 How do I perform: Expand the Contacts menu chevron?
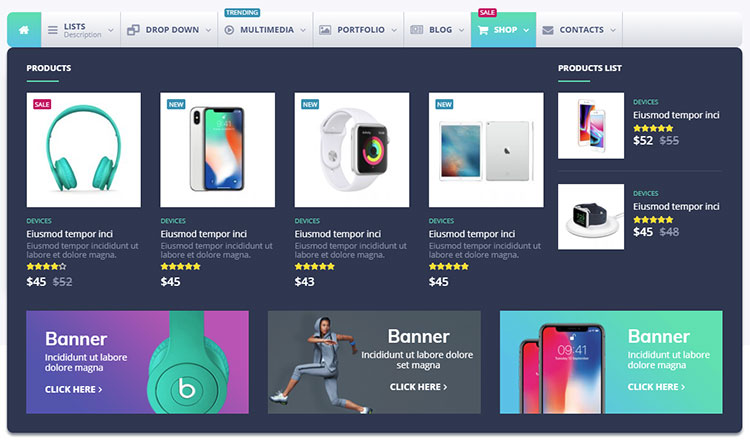point(613,30)
